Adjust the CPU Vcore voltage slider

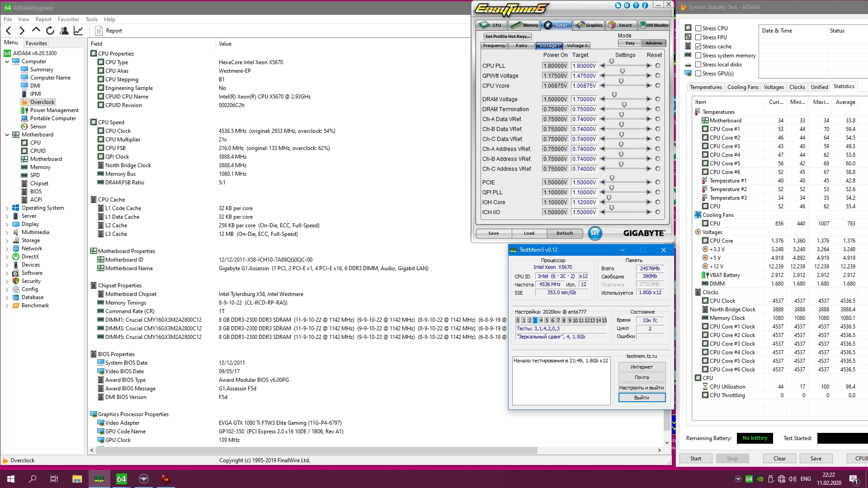621,82
